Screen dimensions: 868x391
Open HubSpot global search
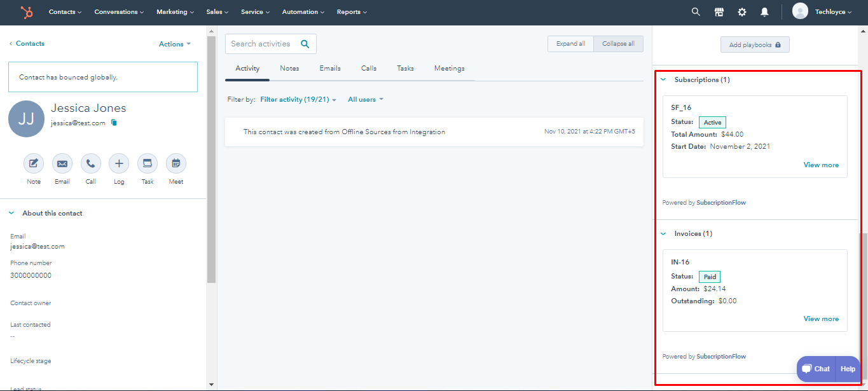pos(695,11)
